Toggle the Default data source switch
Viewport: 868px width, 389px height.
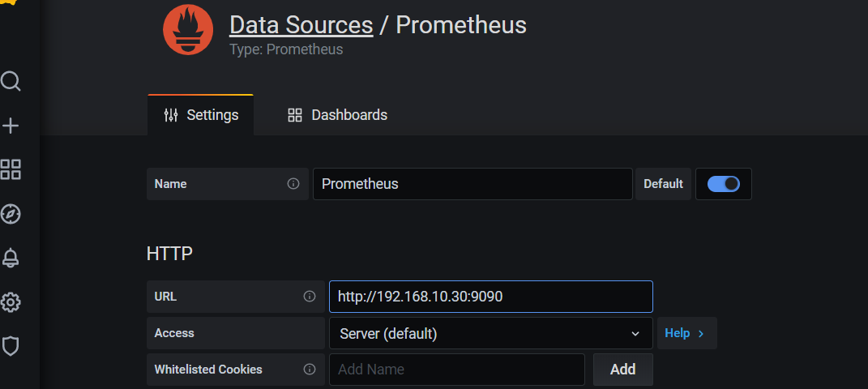723,184
